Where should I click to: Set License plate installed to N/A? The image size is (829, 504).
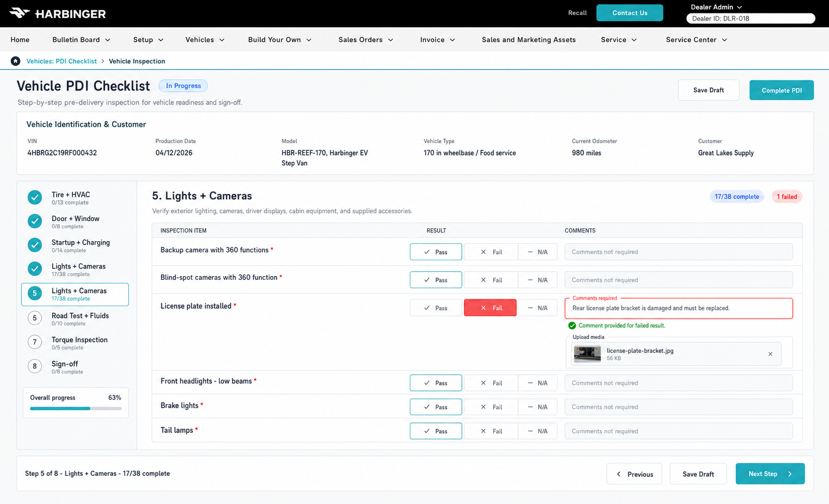[537, 308]
